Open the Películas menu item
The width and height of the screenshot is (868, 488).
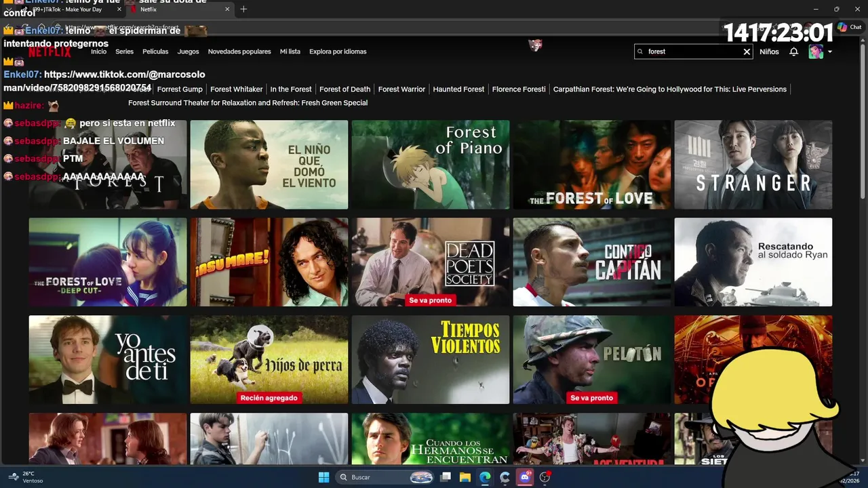(155, 52)
